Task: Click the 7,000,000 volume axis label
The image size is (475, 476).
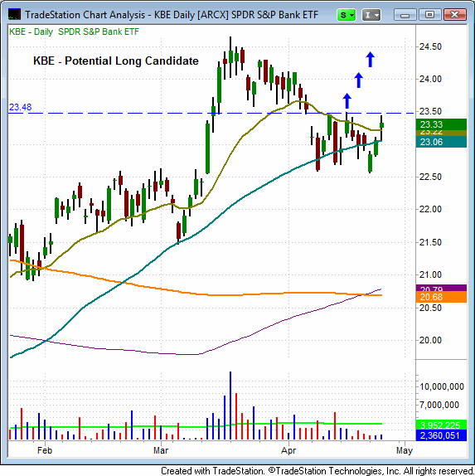Action: pyautogui.click(x=439, y=405)
